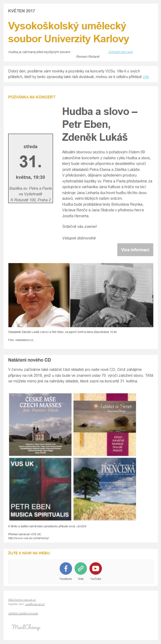Open 'Zobrazit jako web' link
The height and width of the screenshot is (644, 161).
click(121, 52)
